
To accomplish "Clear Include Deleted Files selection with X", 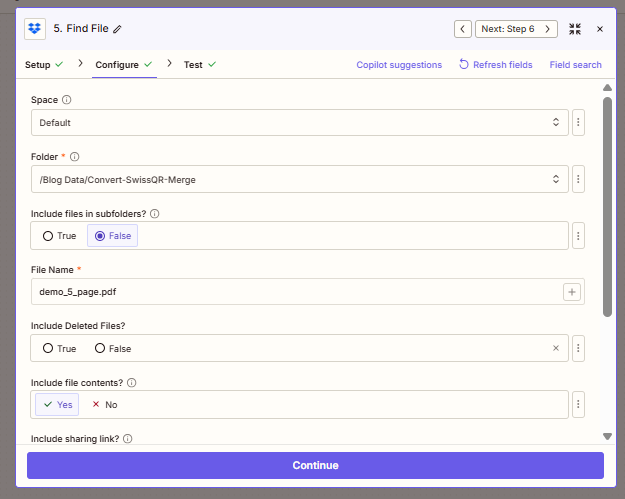I will [556, 348].
